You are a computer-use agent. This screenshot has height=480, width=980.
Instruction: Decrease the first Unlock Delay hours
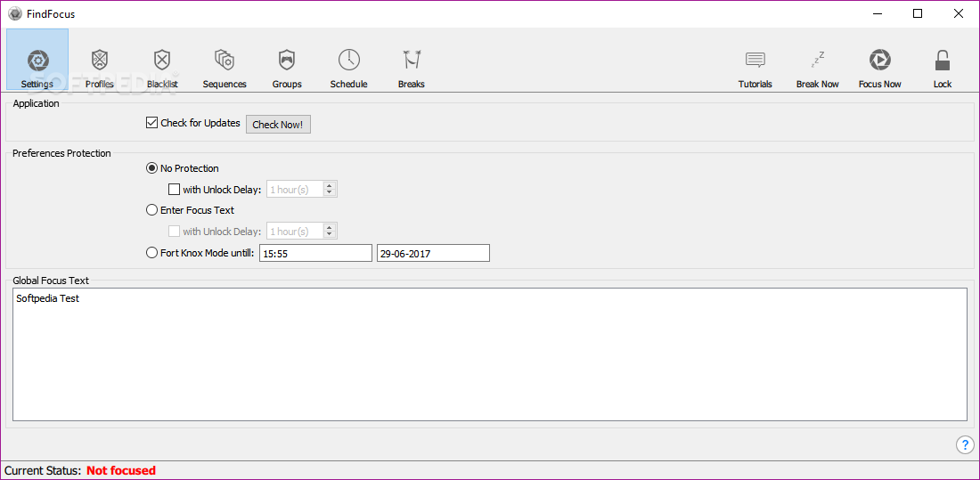pos(330,192)
